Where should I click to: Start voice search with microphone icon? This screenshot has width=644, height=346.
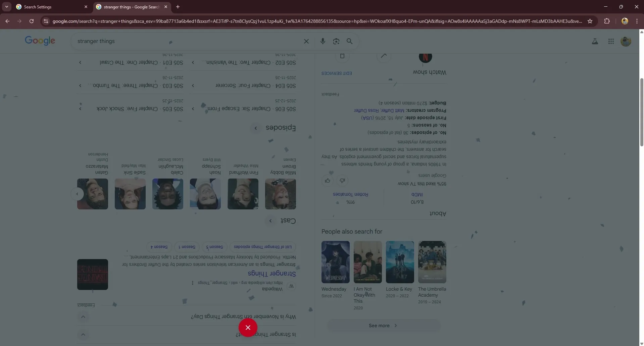point(323,41)
